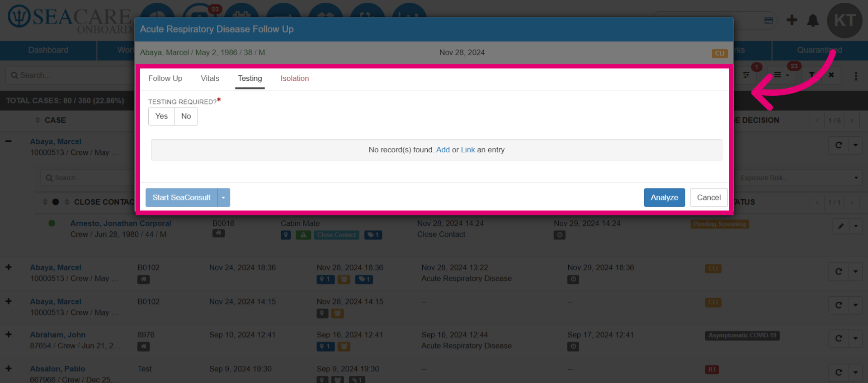Open the vertical three-dots options menu
The image size is (868, 383).
[856, 76]
